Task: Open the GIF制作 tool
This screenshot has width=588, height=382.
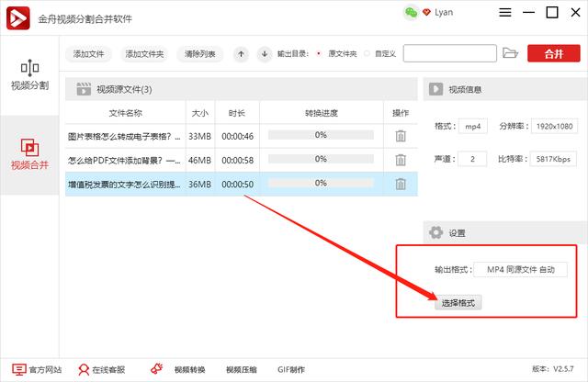Action: pos(291,370)
